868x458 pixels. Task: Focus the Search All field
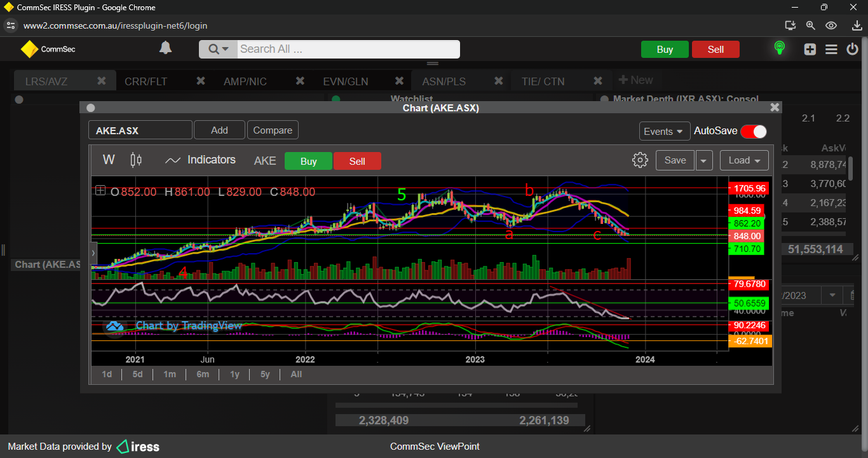point(348,49)
